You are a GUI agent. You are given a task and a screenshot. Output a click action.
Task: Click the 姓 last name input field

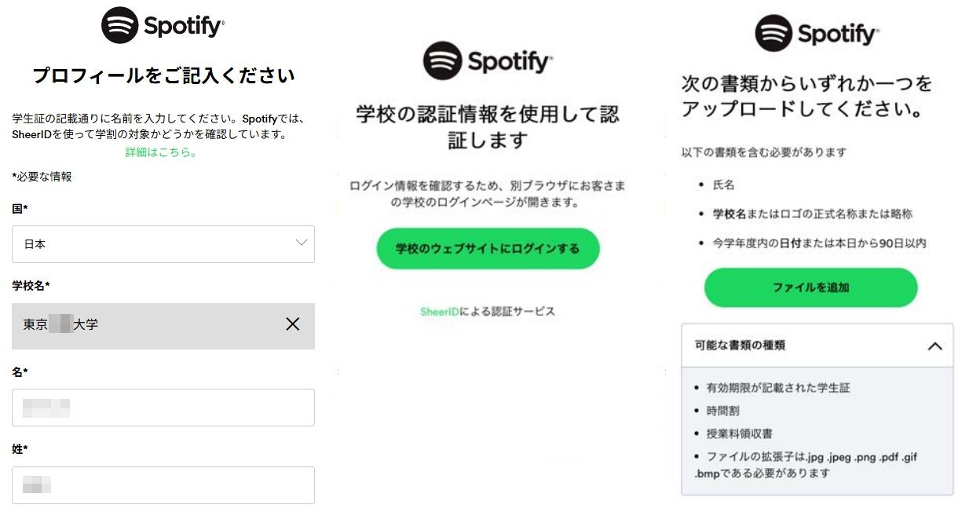(x=163, y=485)
